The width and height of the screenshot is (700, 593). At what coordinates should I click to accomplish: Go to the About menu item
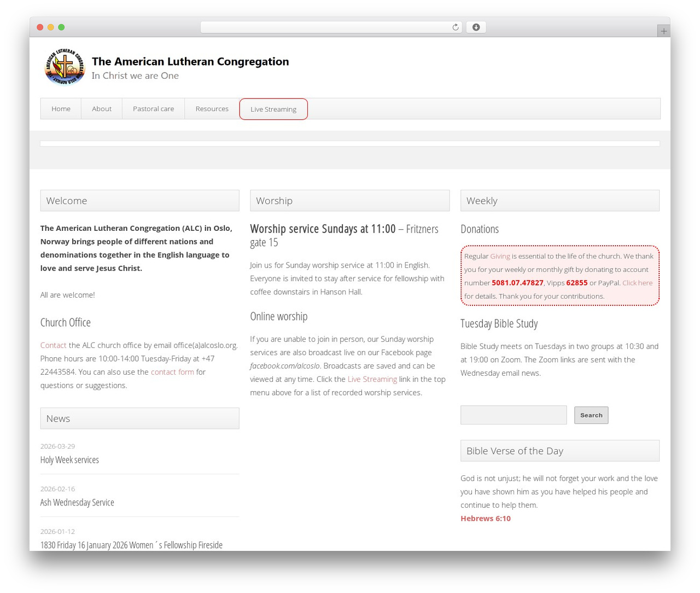click(102, 109)
